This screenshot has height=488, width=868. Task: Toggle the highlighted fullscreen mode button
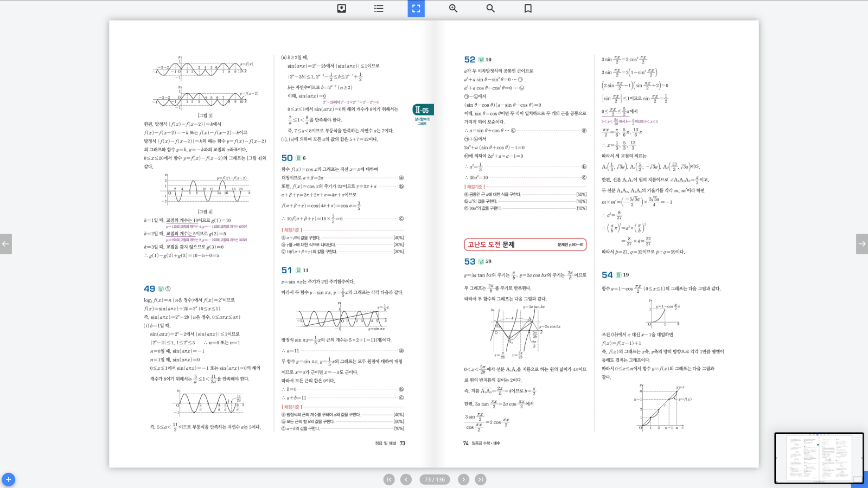click(x=416, y=9)
